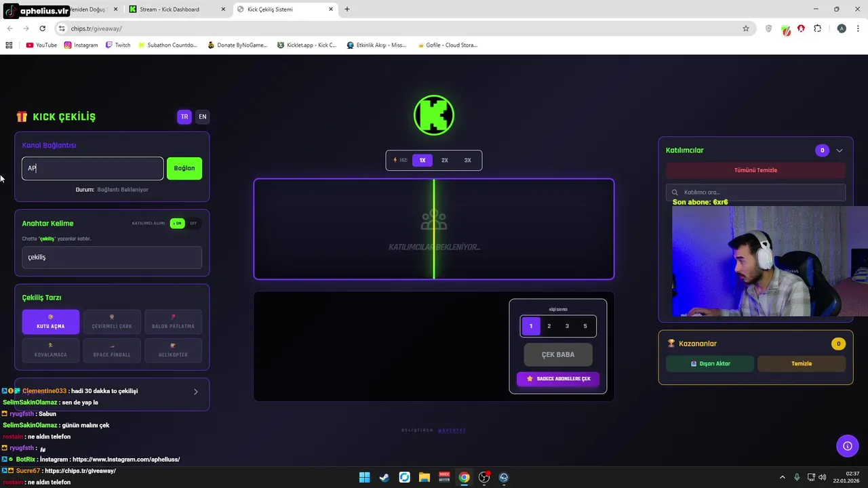Click Dışarı Aktar button
This screenshot has height=488, width=868.
(x=710, y=363)
